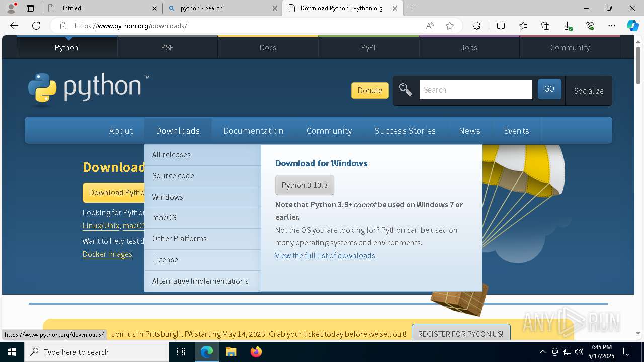The height and width of the screenshot is (362, 644).
Task: Open the Docs top navigation tab
Action: point(268,47)
